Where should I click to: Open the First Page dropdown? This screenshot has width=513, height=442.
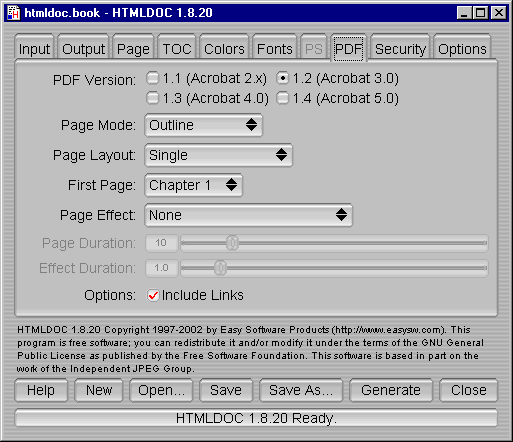(x=193, y=185)
